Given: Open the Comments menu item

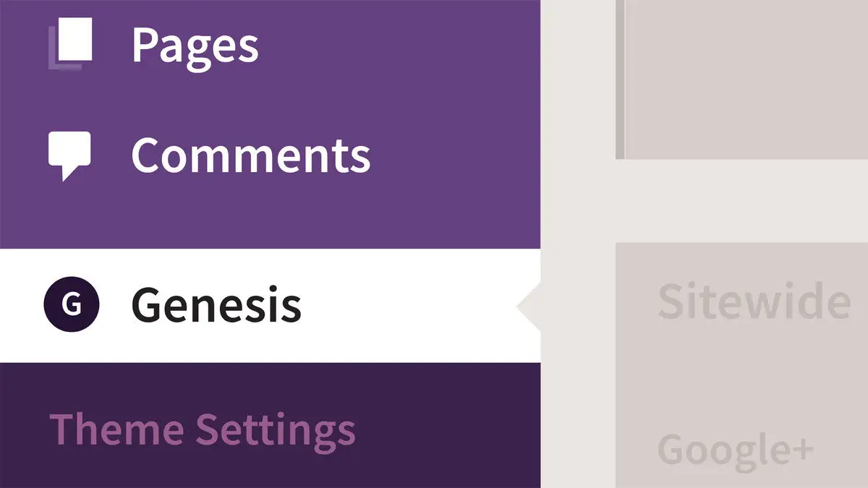Looking at the screenshot, I should tap(250, 155).
